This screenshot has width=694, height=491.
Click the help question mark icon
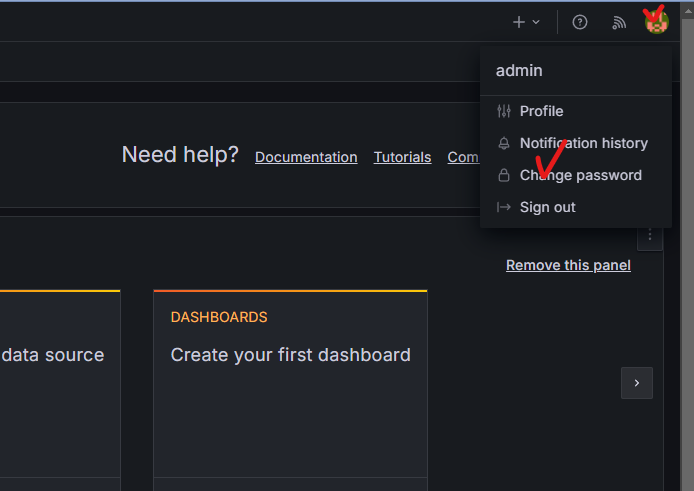(579, 22)
